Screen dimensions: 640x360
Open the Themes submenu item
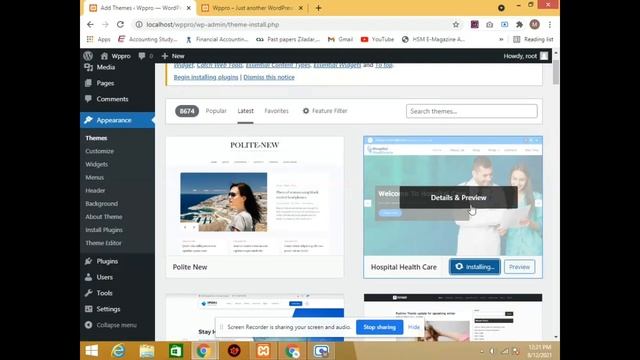pyautogui.click(x=96, y=138)
